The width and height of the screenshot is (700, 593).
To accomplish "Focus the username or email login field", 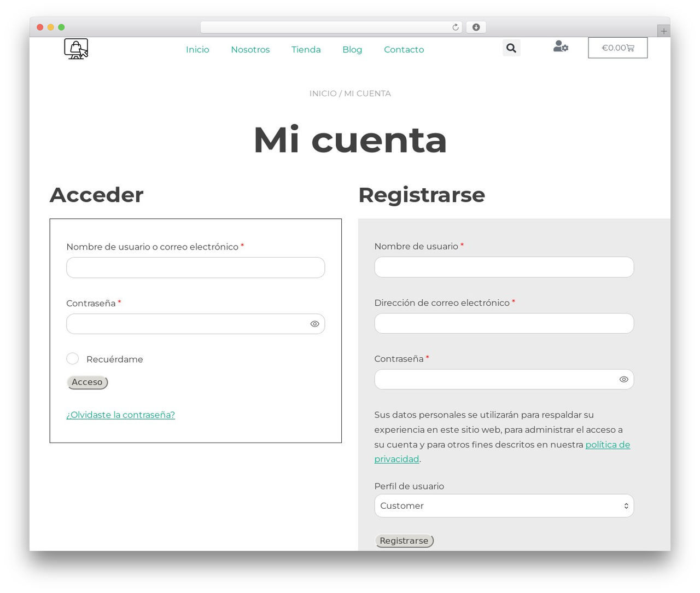I will [x=195, y=268].
